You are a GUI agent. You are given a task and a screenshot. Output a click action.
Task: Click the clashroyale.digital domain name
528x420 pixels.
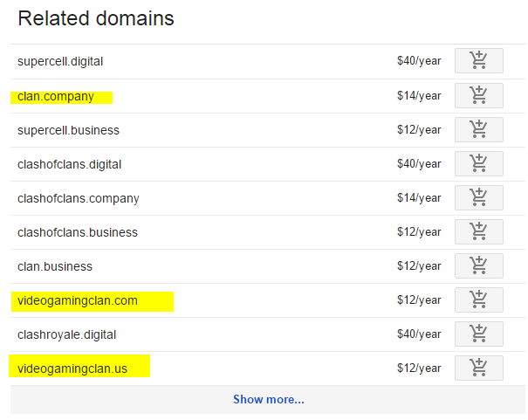66,334
